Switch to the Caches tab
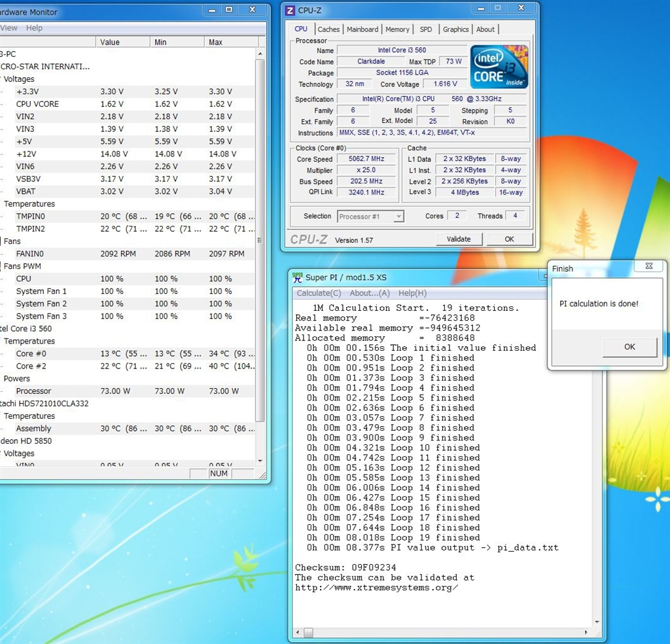 click(328, 29)
